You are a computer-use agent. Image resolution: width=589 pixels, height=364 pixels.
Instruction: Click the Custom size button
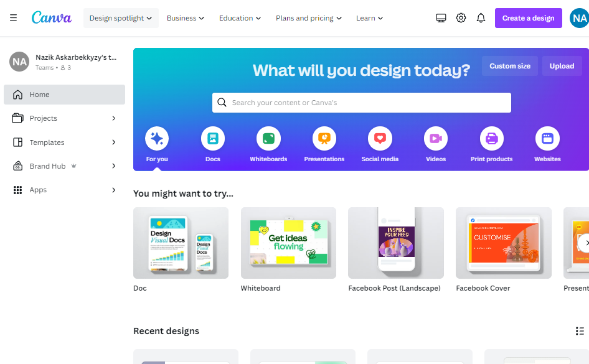pos(510,66)
